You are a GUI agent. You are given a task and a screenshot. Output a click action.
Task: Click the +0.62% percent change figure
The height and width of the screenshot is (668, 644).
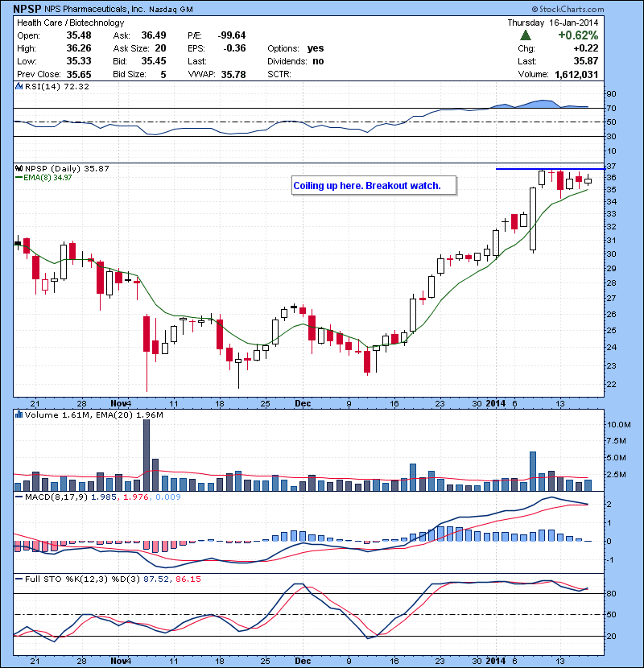click(x=578, y=35)
